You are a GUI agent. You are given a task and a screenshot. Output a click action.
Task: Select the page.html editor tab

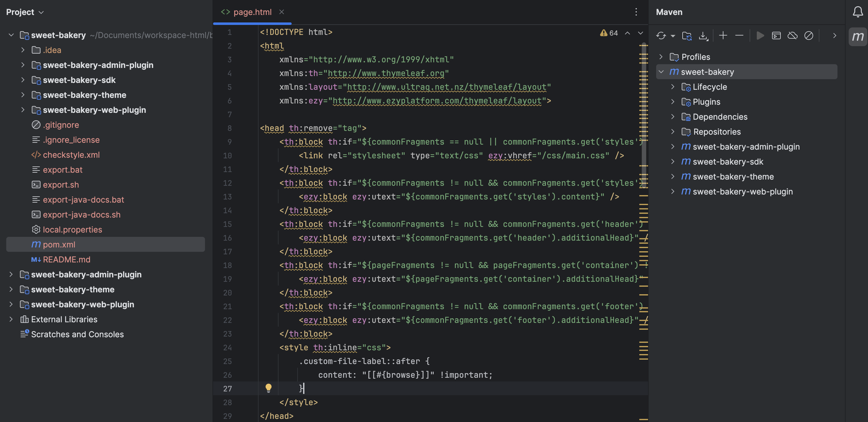point(252,12)
